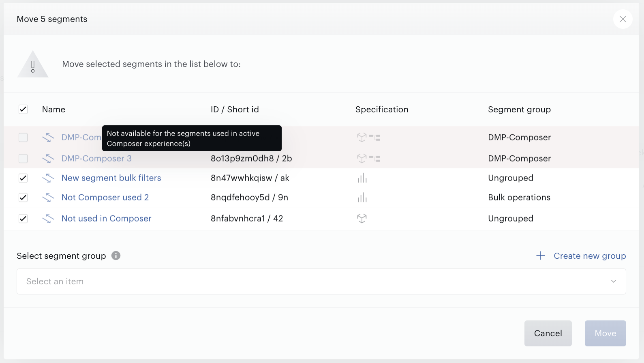
Task: Click the Create new group link
Action: pos(590,256)
